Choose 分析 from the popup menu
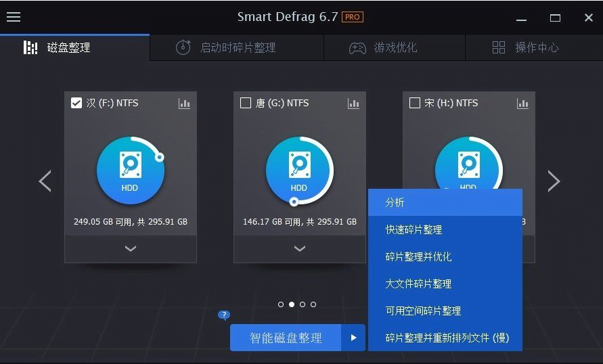 [x=445, y=202]
